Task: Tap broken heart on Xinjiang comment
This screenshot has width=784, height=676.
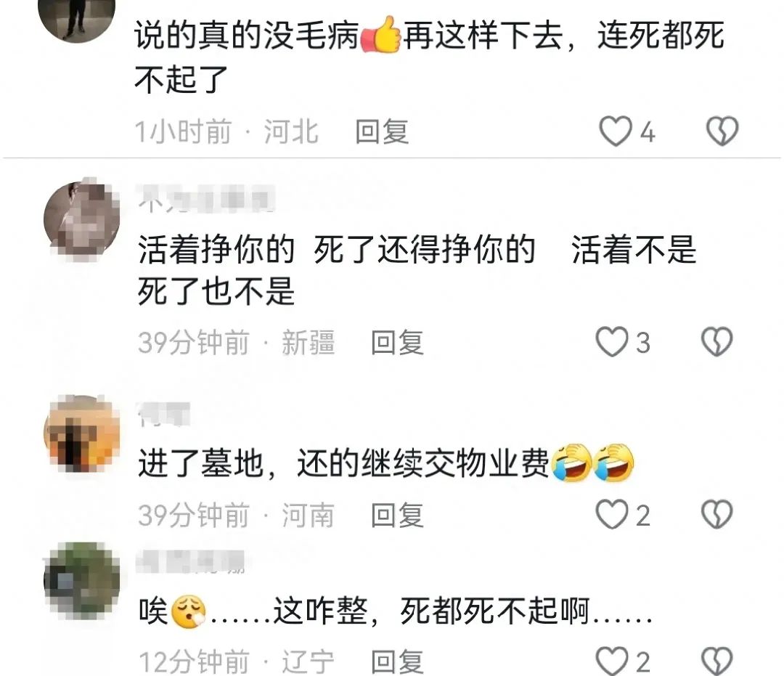Action: pyautogui.click(x=717, y=342)
